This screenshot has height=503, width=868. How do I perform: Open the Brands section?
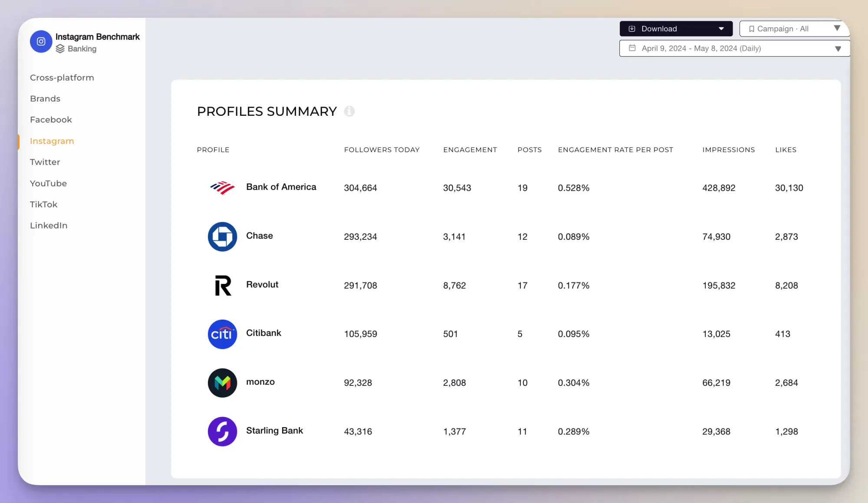[x=45, y=98]
